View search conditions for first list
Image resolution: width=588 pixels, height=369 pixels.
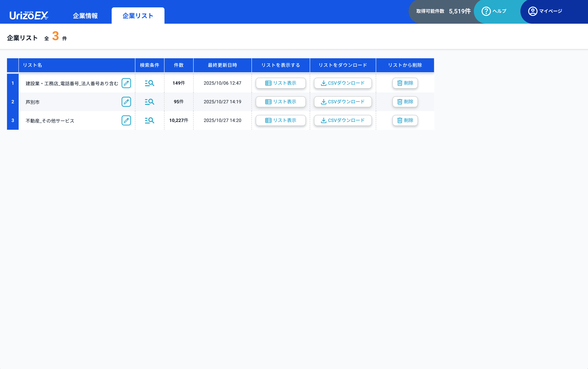(149, 83)
